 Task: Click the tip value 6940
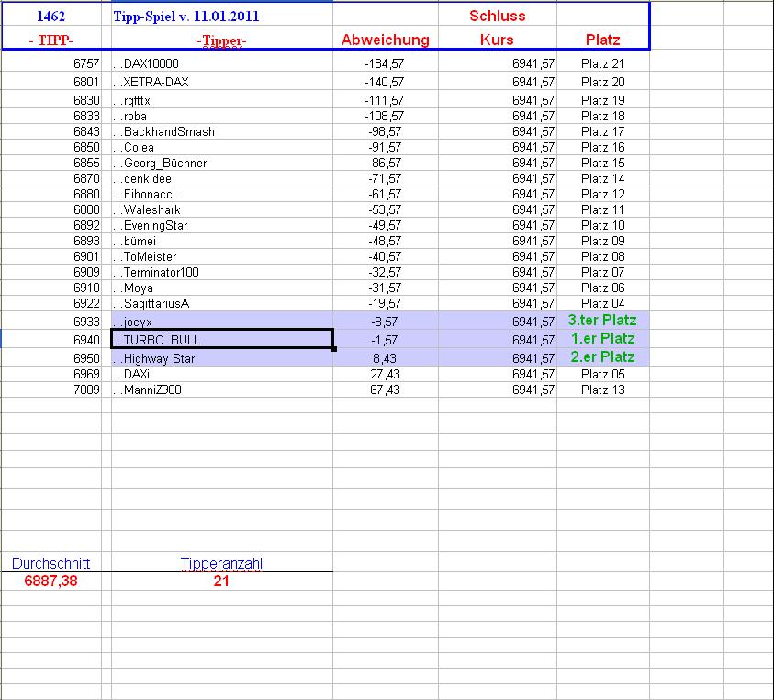(x=86, y=339)
